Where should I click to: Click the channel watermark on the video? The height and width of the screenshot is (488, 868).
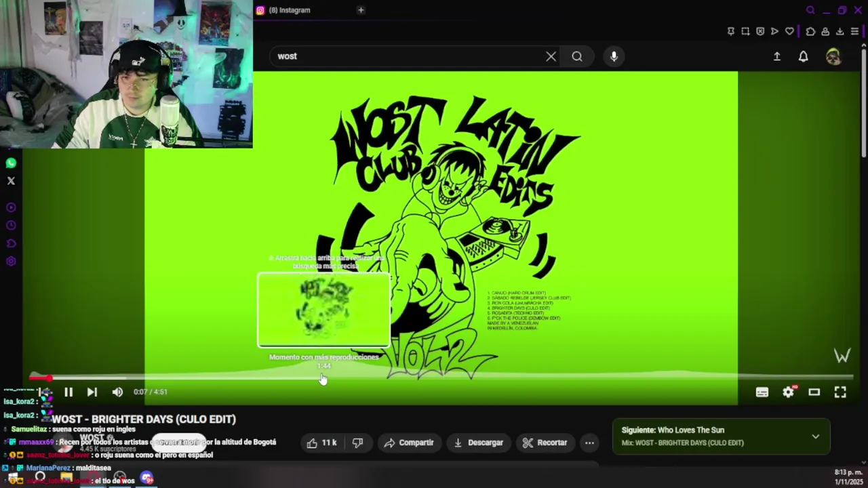click(x=842, y=356)
